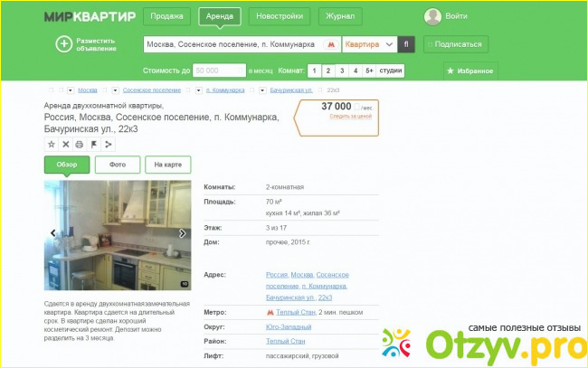The width and height of the screenshot is (588, 368).
Task: Print the listing with printer icon
Action: (x=80, y=145)
